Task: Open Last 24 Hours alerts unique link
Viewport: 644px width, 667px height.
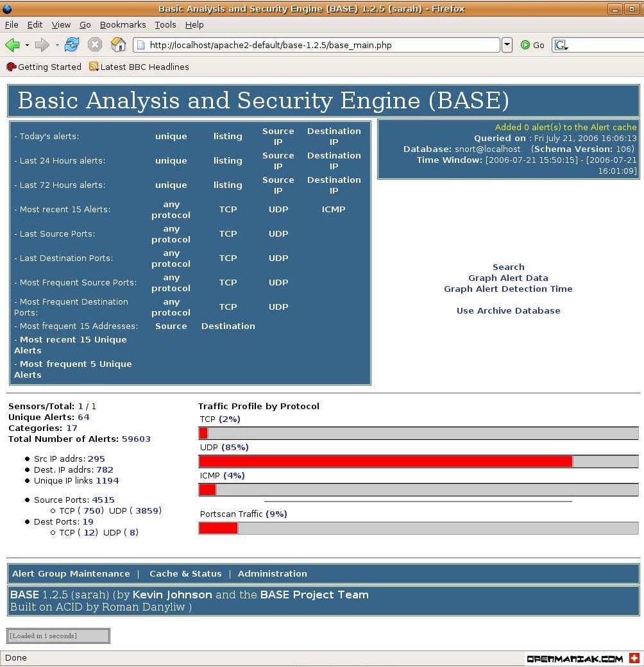Action: click(171, 161)
